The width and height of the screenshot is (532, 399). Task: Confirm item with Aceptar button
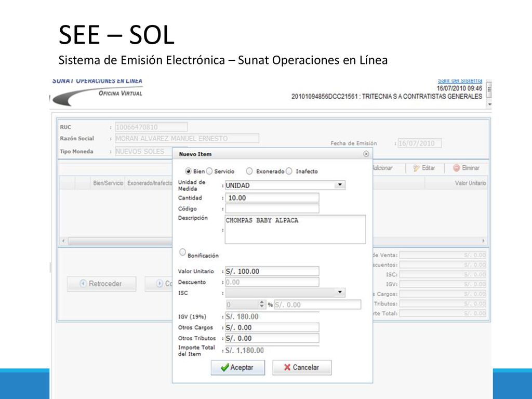coord(238,367)
